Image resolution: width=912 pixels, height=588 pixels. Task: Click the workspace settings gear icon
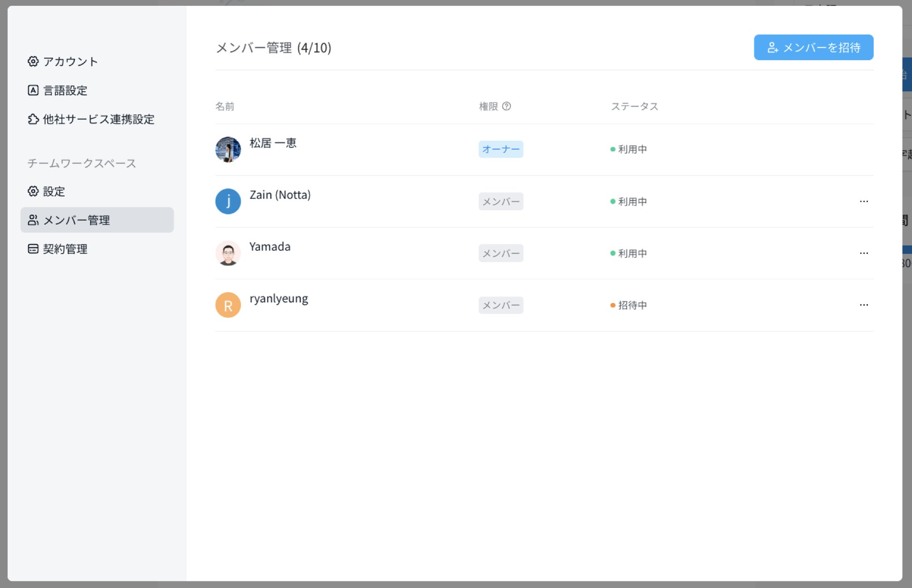pos(33,191)
